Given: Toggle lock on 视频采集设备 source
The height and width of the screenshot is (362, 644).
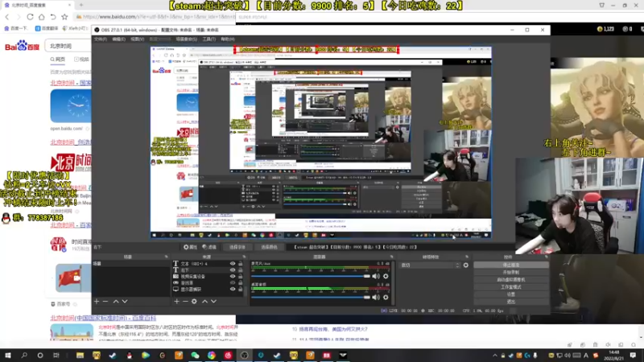Looking at the screenshot, I should pos(240,277).
